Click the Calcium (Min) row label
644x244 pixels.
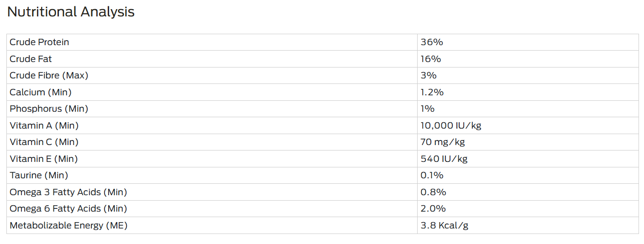pyautogui.click(x=41, y=92)
